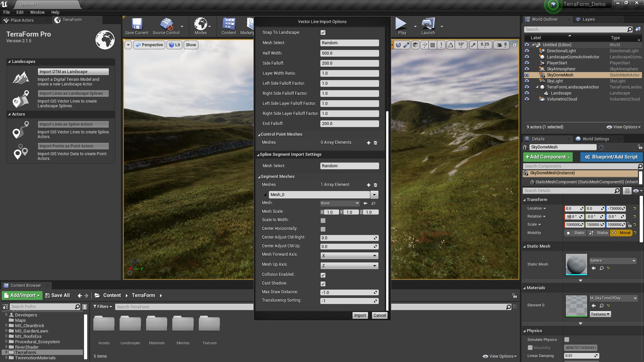Use selected asset for Static Mesh Sphere
Screen dimensions: 644x362
click(594, 268)
